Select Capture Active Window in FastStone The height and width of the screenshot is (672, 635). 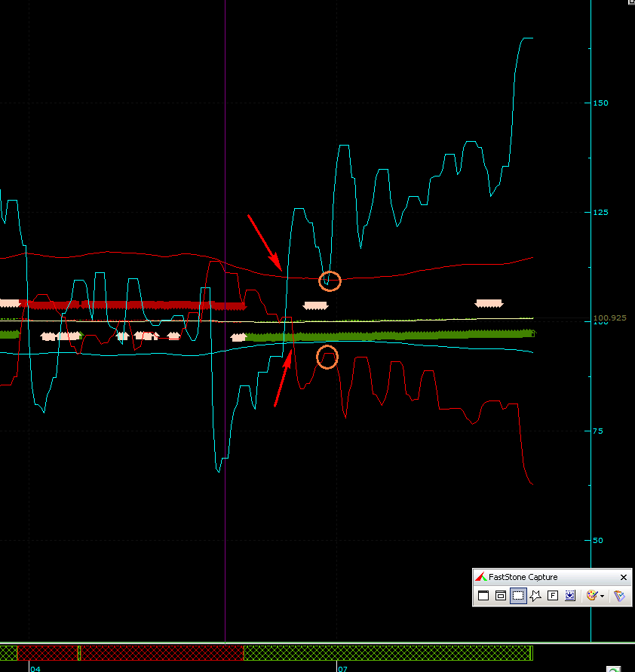(x=483, y=596)
